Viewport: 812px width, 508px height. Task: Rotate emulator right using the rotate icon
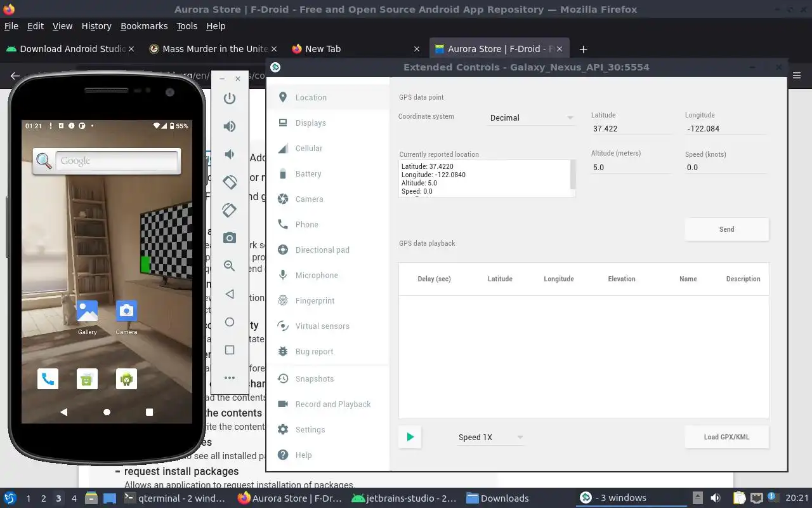point(230,210)
